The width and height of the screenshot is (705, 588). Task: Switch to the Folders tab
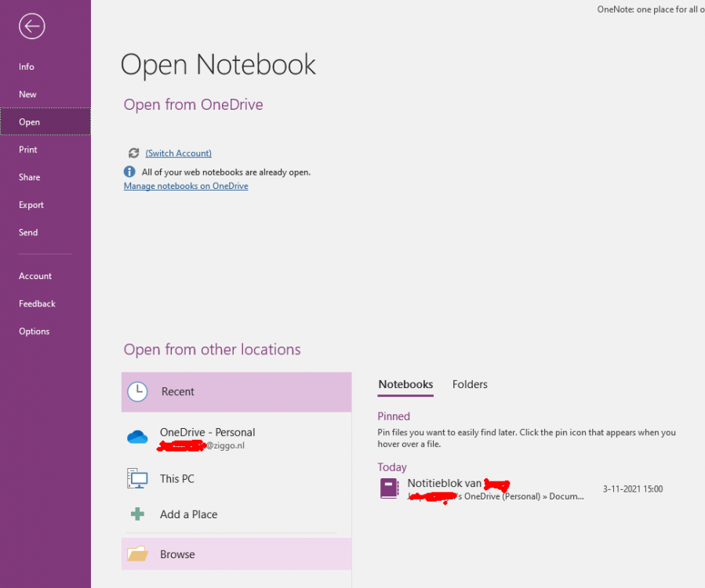(470, 384)
